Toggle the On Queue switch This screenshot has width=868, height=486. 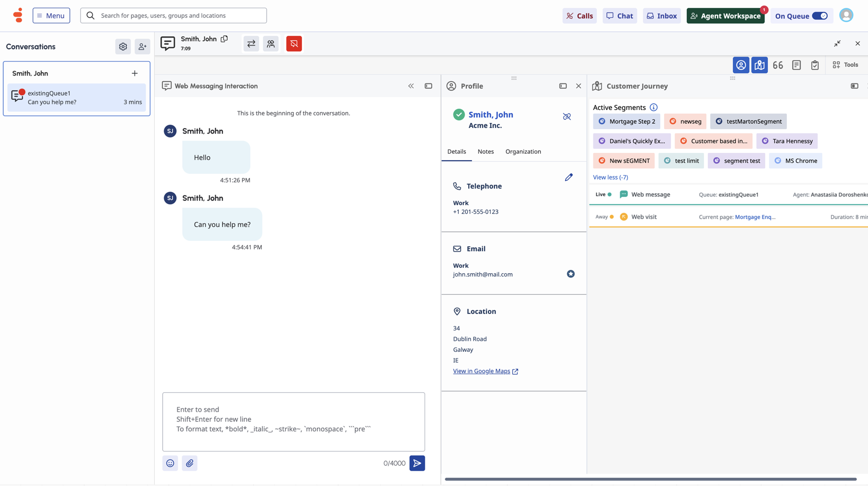click(819, 16)
